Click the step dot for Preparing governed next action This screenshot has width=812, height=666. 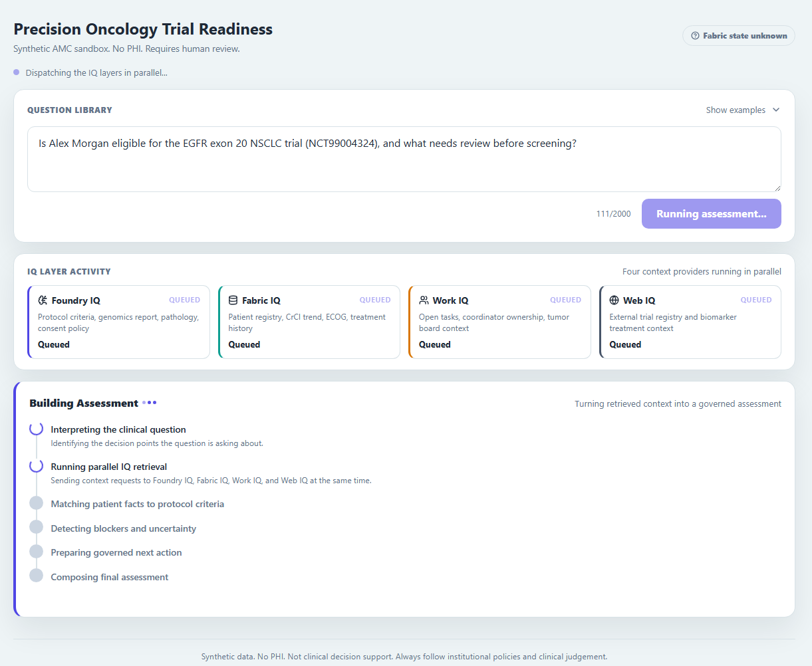coord(36,552)
